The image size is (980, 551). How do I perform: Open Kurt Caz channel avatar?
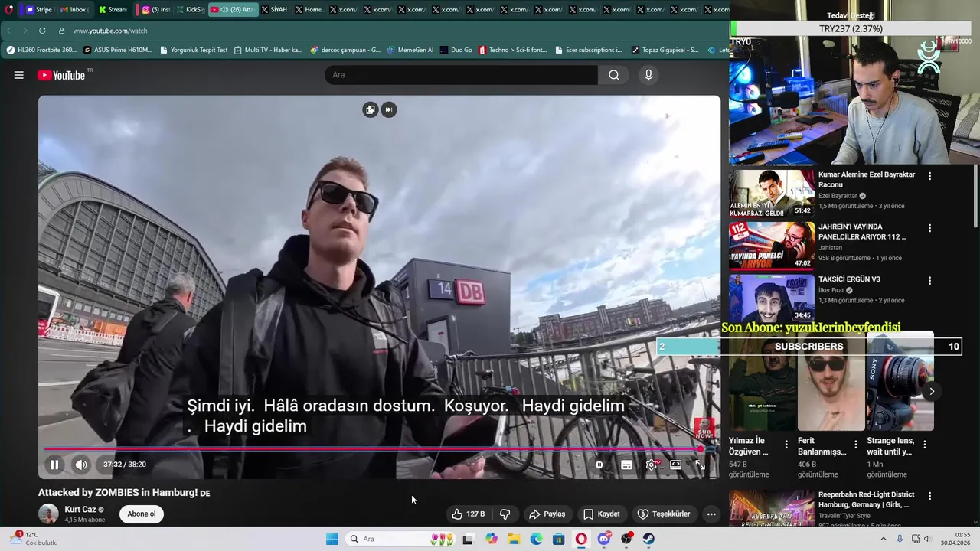(48, 514)
